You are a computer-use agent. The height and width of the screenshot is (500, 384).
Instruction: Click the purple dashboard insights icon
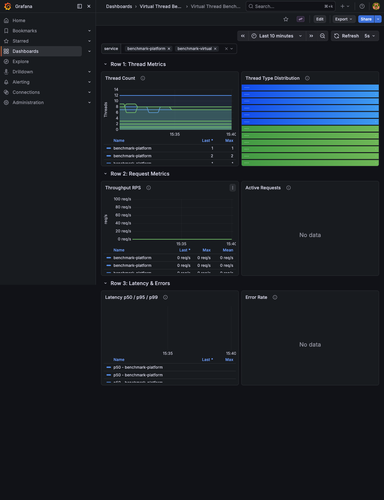301,19
